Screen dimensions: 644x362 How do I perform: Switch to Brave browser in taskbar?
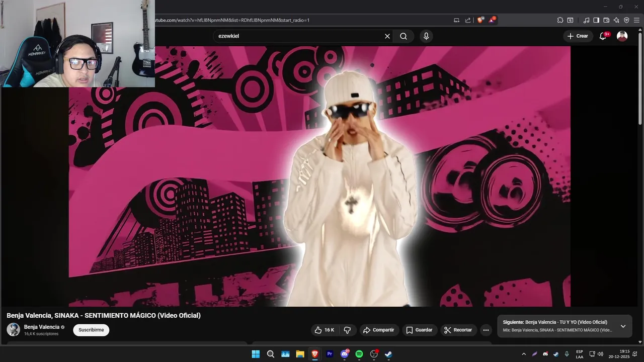(x=315, y=354)
